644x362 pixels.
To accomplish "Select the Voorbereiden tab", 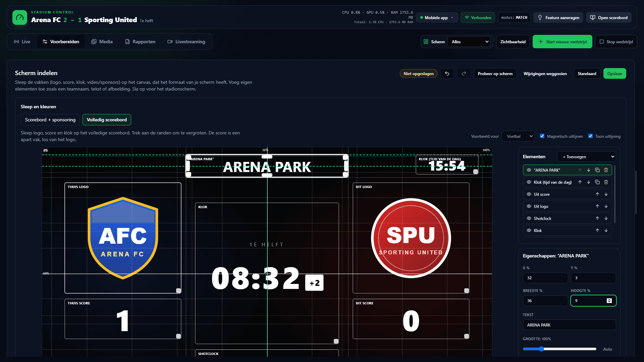I will click(61, 42).
